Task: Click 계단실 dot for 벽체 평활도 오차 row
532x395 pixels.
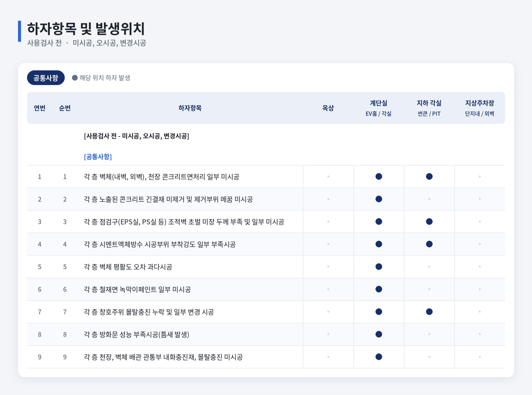Action: pos(379,267)
